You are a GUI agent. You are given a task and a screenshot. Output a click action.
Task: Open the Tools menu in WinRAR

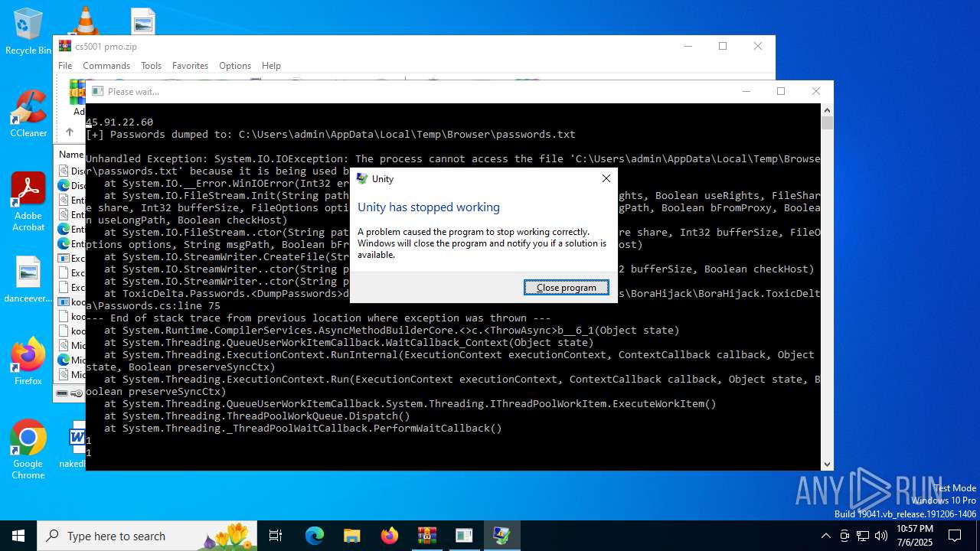tap(151, 66)
